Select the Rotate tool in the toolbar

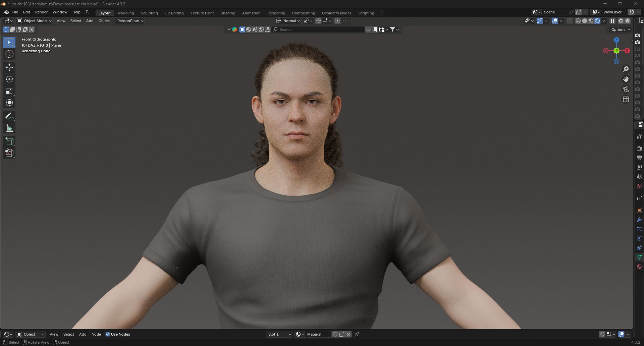9,79
